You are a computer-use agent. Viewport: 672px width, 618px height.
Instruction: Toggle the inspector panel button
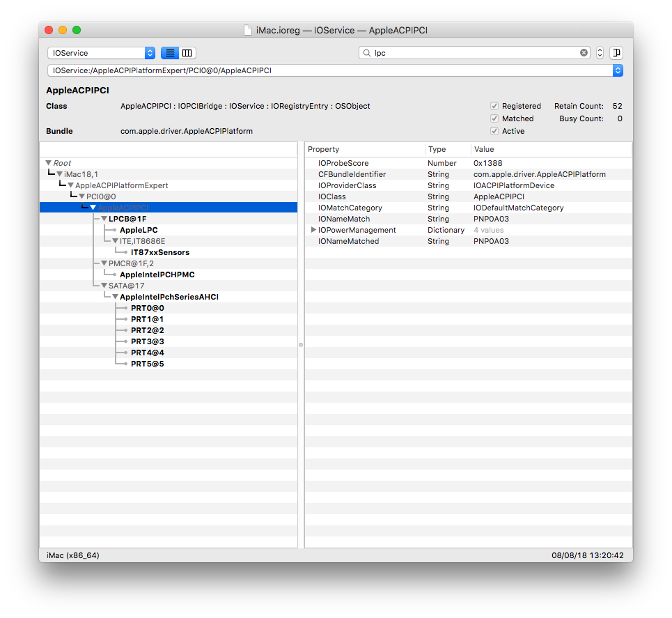click(616, 53)
